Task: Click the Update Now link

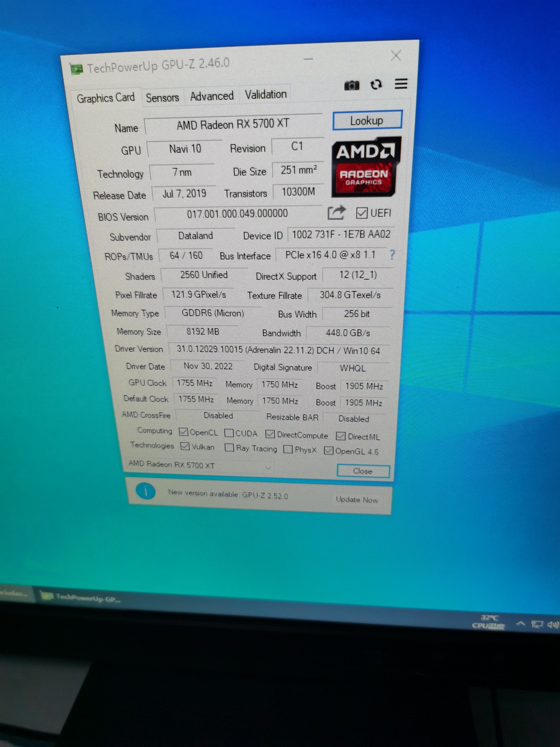Action: pos(357,500)
